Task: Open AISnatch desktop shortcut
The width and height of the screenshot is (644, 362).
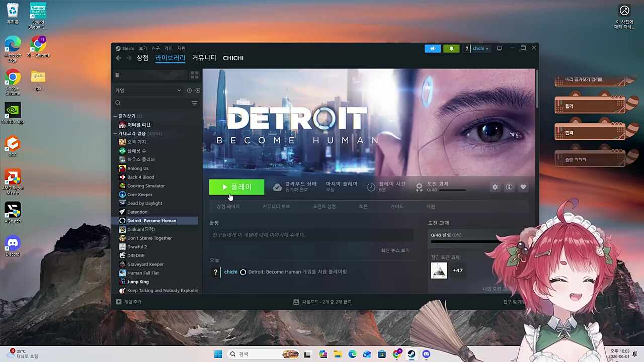Action: point(13,213)
